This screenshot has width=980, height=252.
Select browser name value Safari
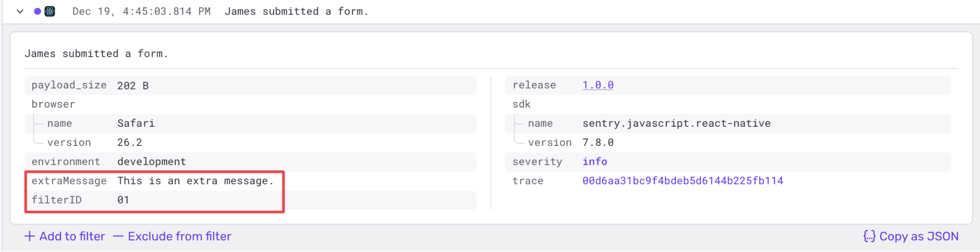136,123
